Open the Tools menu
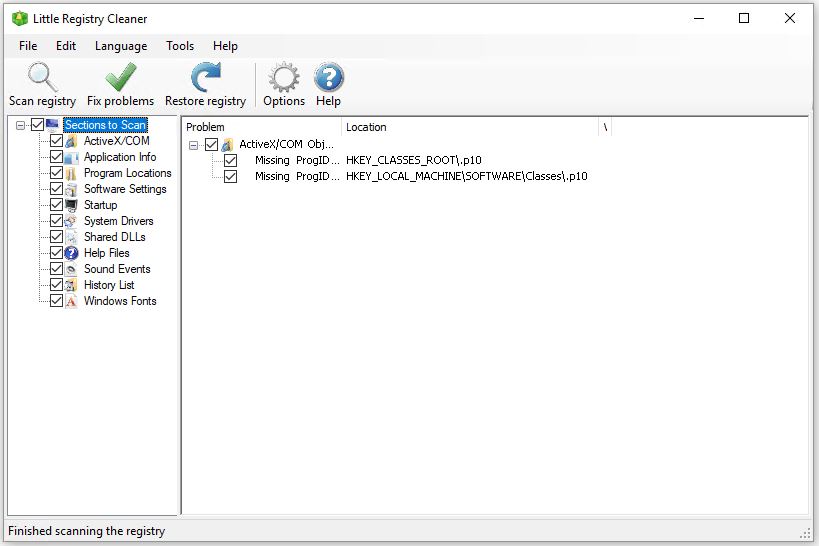This screenshot has height=546, width=819. point(180,46)
